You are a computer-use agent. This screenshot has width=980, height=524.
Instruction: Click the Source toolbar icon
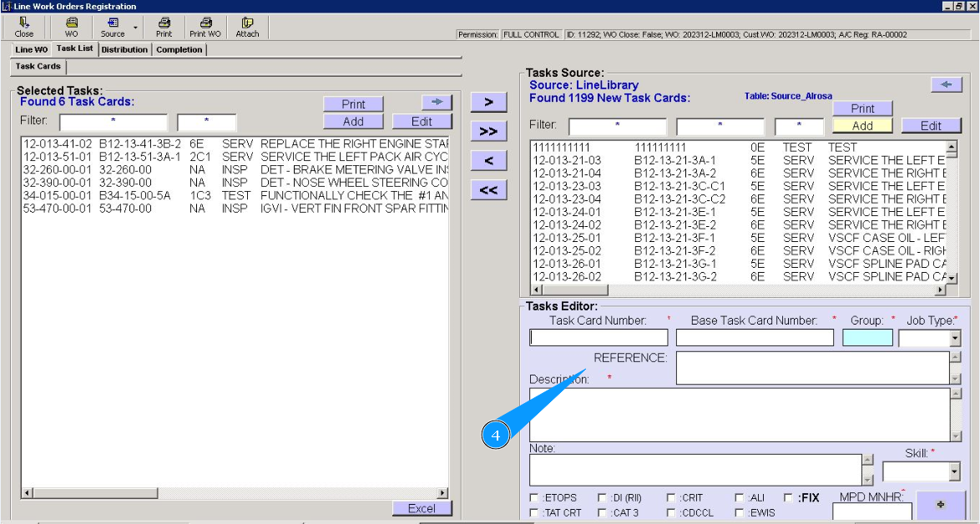[113, 27]
